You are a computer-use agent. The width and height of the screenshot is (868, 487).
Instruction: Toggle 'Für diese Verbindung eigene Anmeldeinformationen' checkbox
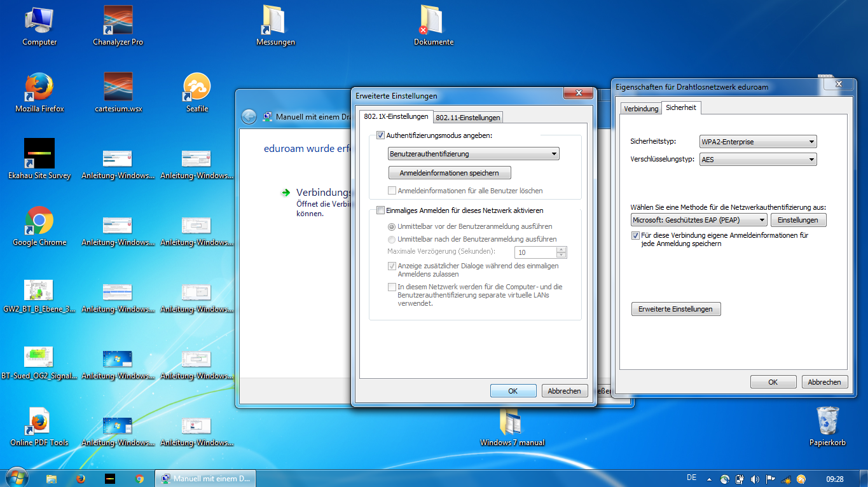(x=635, y=235)
